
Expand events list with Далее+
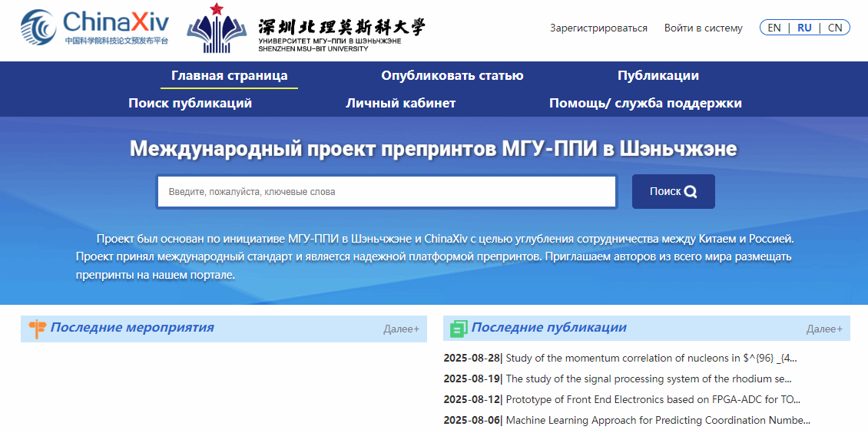[401, 329]
